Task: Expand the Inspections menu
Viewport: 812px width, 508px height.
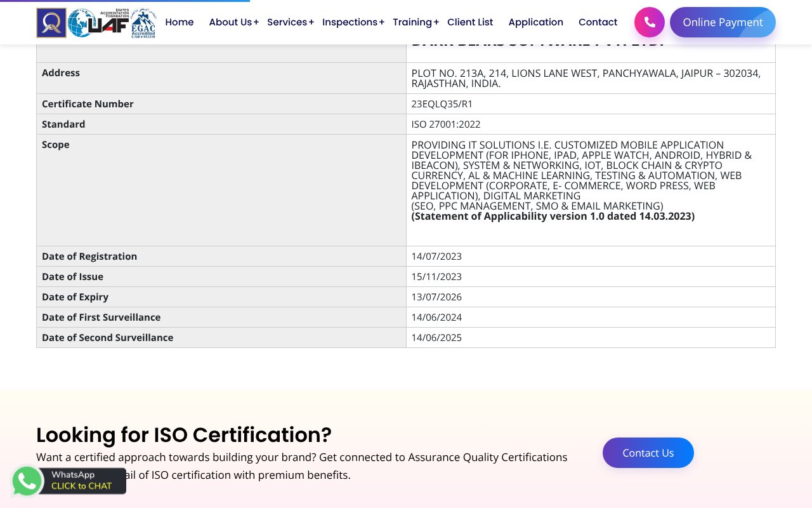Action: [x=350, y=22]
